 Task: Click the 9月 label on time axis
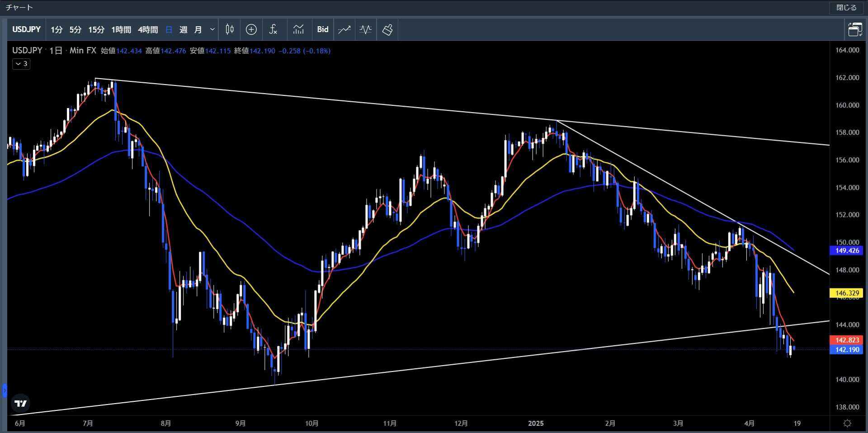pyautogui.click(x=240, y=424)
